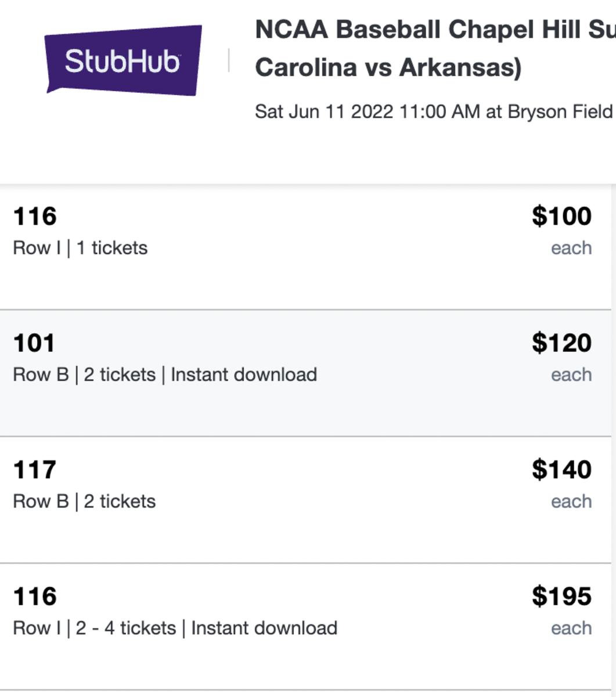Click "each" under the $140 price

click(571, 501)
